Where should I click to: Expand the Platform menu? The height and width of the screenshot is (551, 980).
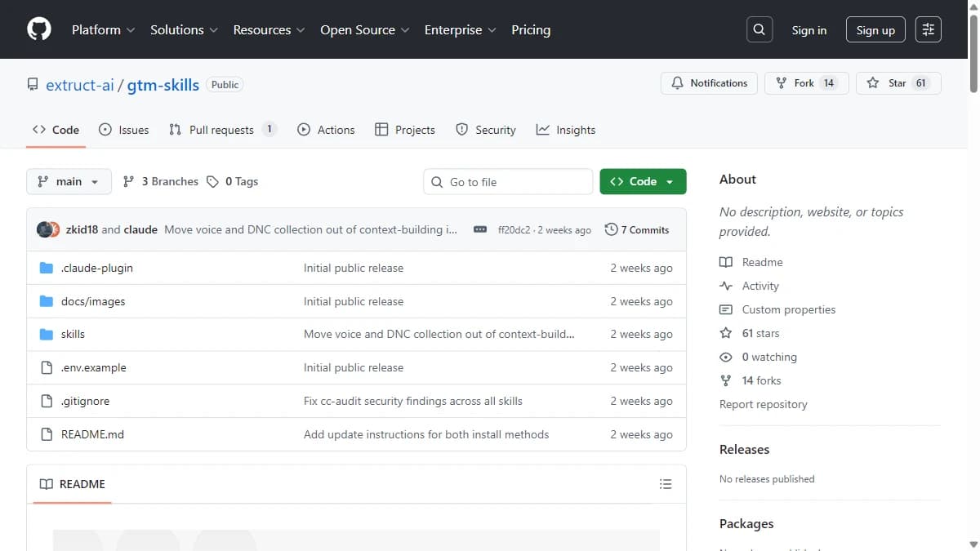pyautogui.click(x=104, y=29)
